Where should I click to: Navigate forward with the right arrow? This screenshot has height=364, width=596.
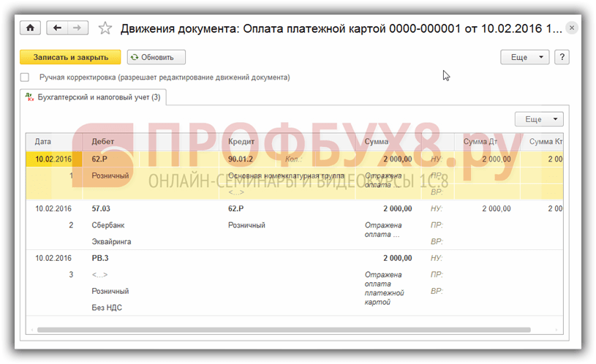click(x=78, y=28)
